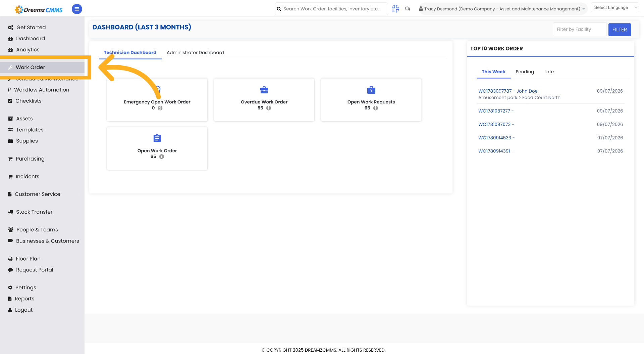This screenshot has width=644, height=354.
Task: Click the DreamzCMMS logo
Action: coord(39,9)
